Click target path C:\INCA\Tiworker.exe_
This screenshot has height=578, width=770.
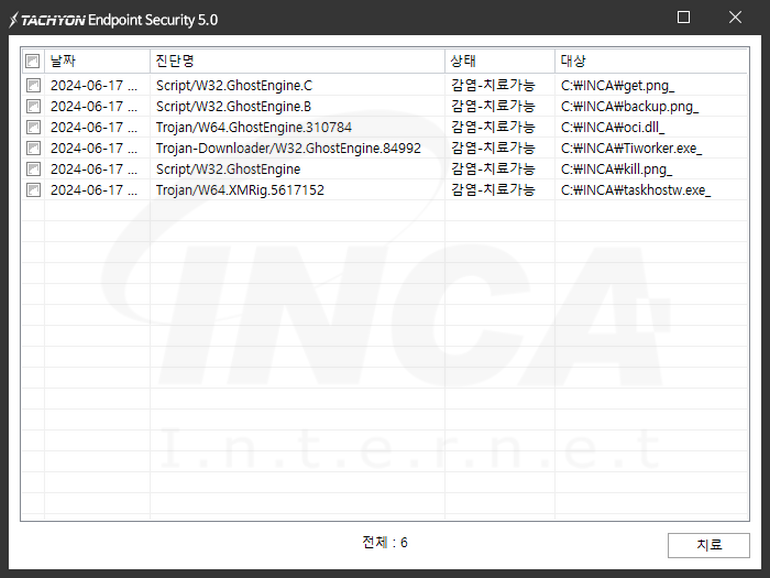tap(632, 148)
